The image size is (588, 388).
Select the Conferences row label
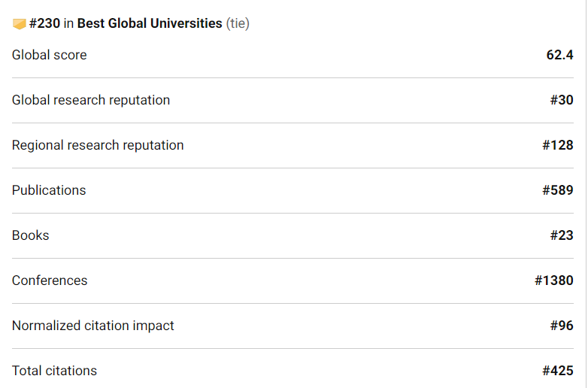pyautogui.click(x=50, y=280)
